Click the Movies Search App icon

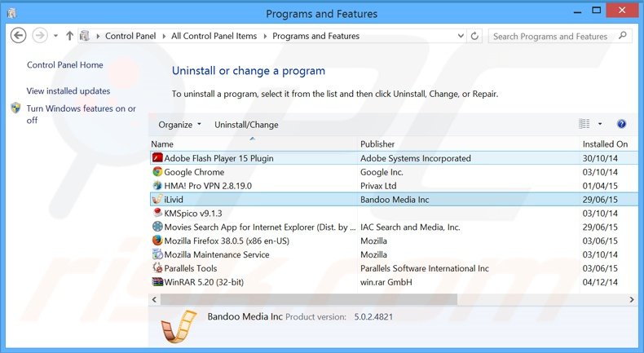pos(157,227)
